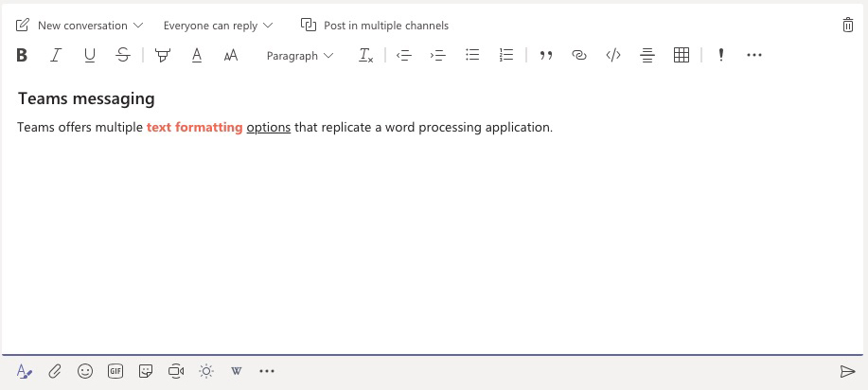Viewport: 868px width, 390px height.
Task: Insert a quote block
Action: 546,56
